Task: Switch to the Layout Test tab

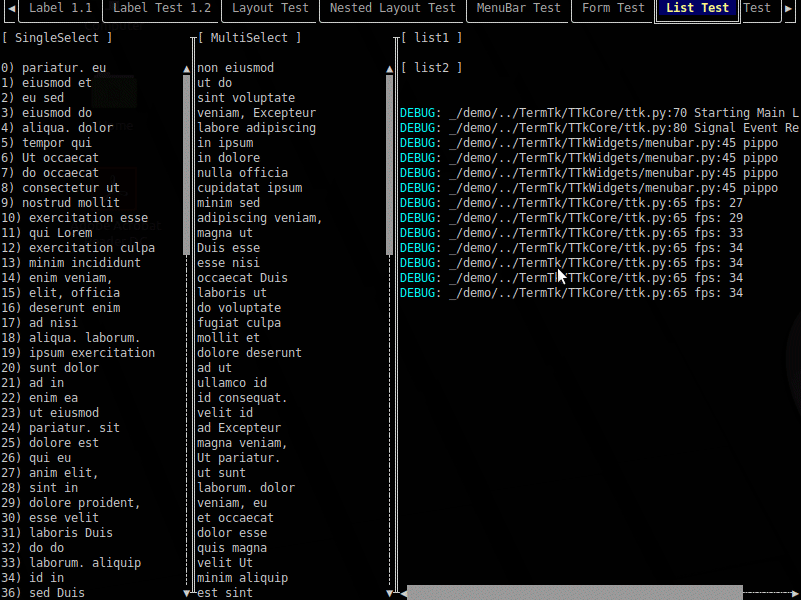Action: click(x=270, y=8)
